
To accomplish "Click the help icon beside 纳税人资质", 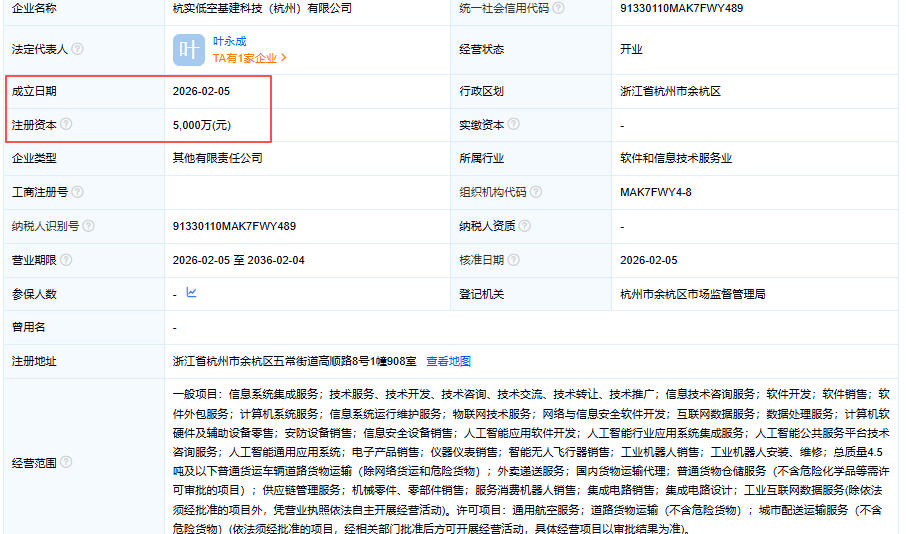I will point(524,226).
